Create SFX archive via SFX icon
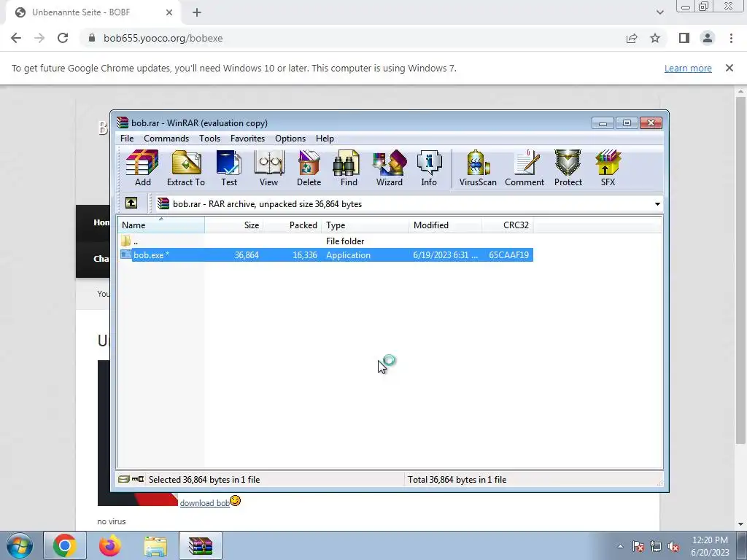 [608, 168]
